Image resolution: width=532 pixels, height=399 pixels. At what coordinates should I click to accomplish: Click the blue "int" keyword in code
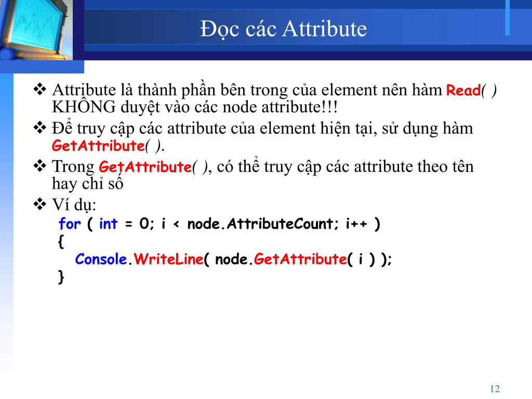point(108,224)
